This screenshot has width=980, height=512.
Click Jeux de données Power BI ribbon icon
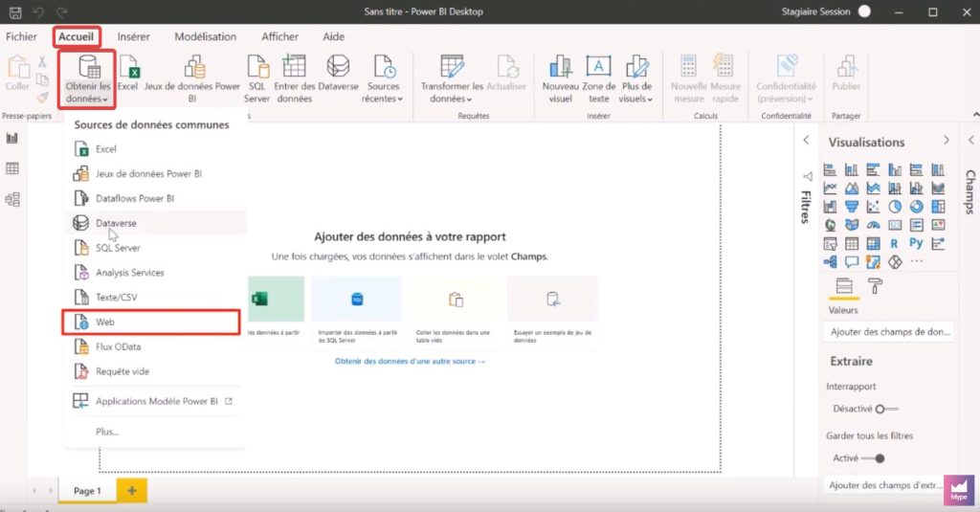point(192,79)
